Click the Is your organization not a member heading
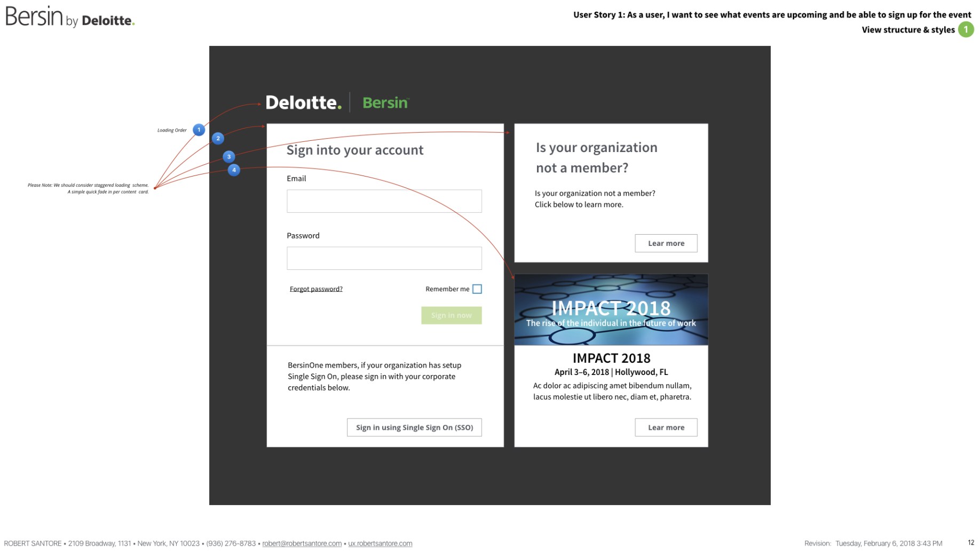Screen dimensions: 980x551 597,157
